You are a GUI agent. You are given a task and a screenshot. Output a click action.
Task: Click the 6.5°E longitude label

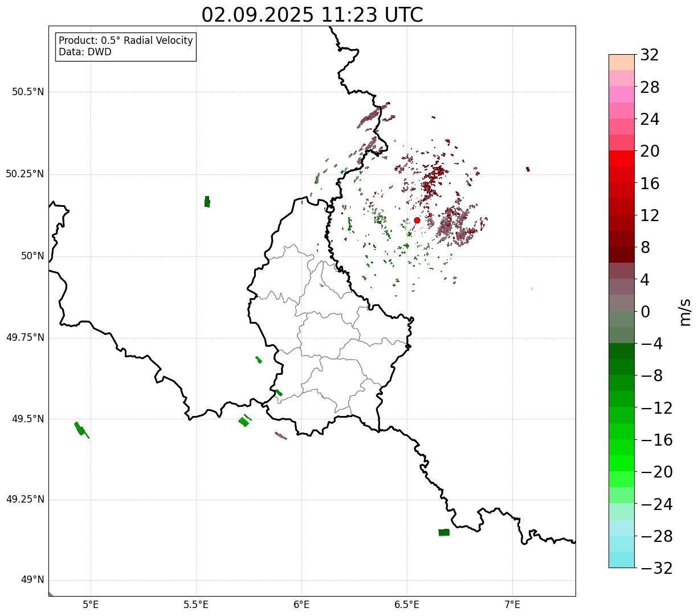click(407, 605)
